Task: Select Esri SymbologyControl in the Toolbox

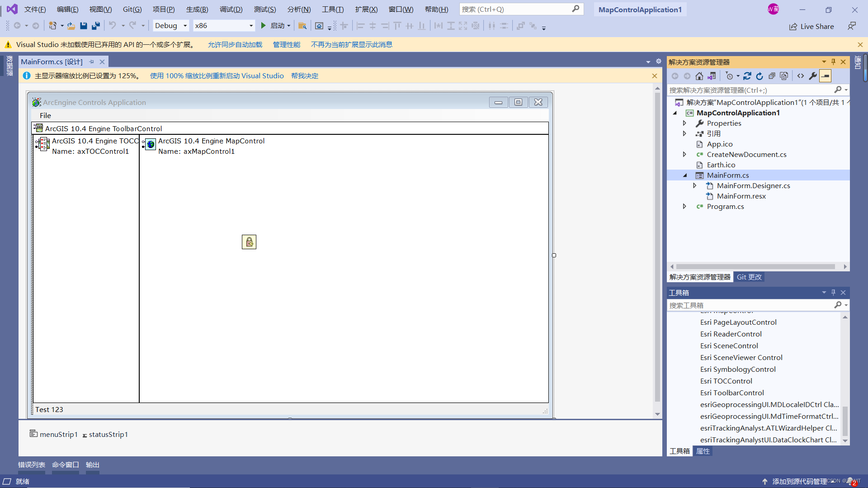Action: point(738,369)
